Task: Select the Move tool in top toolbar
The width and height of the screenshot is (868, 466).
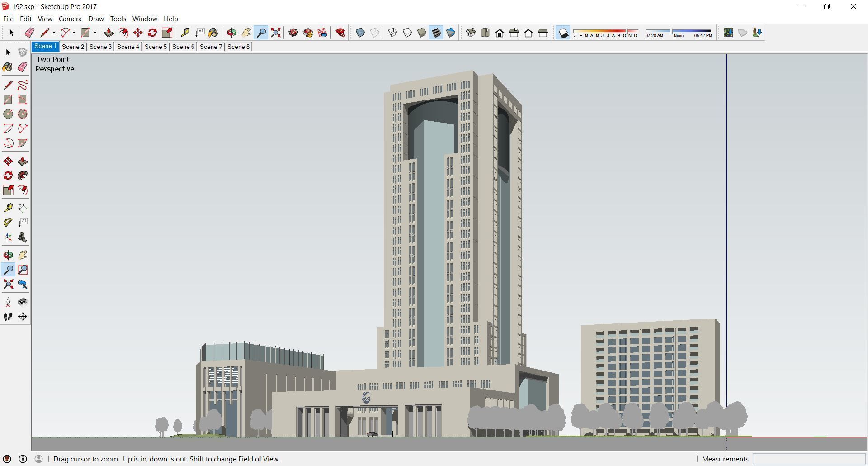Action: 137,33
